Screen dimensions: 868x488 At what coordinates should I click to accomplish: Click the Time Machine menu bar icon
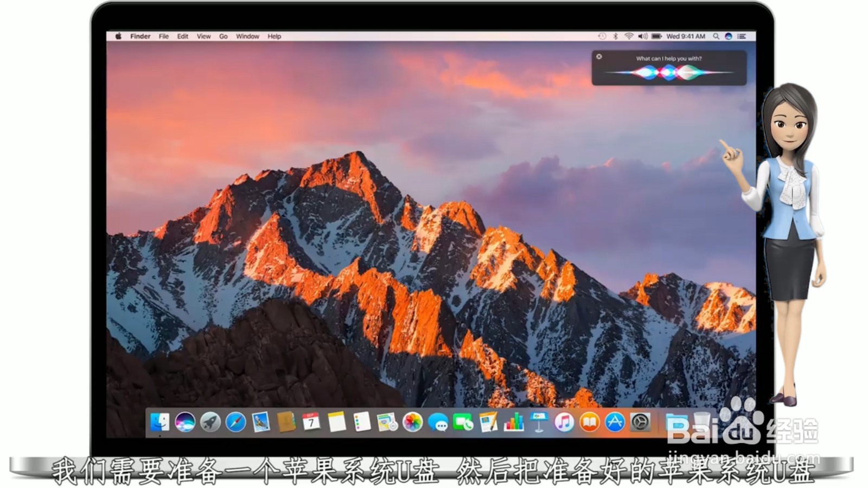tap(602, 36)
